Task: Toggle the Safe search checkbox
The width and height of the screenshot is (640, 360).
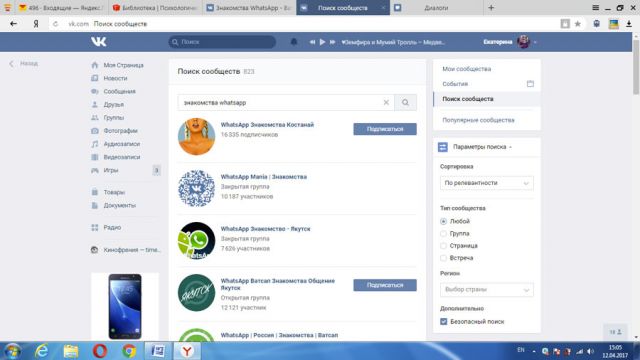Action: point(444,322)
